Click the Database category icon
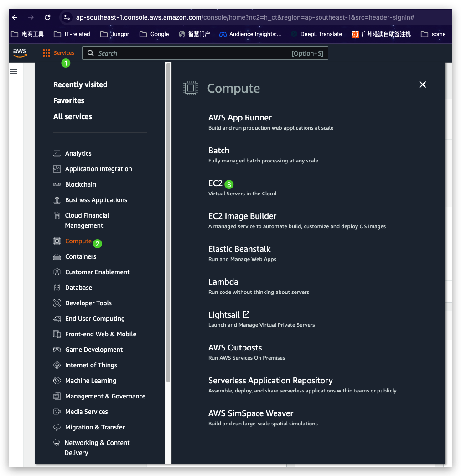This screenshot has height=476, width=461. (57, 288)
